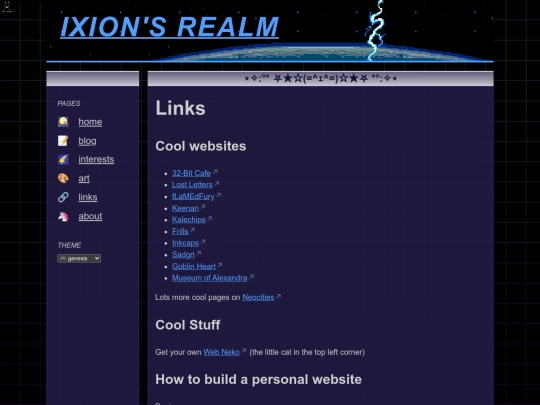Click the Cool Stuff heading
Viewport: 540px width, 405px height.
188,325
